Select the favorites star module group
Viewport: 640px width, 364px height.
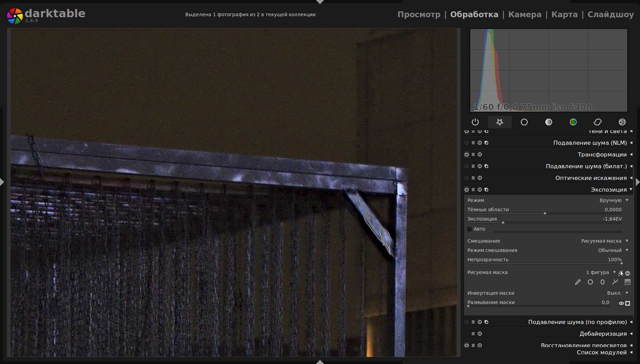coord(500,122)
